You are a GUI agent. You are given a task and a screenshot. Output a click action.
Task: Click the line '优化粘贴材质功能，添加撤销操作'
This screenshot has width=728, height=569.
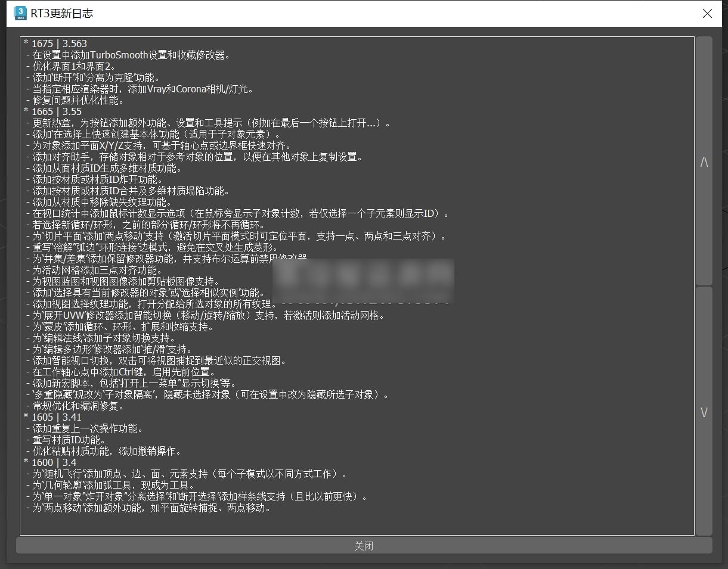(104, 451)
